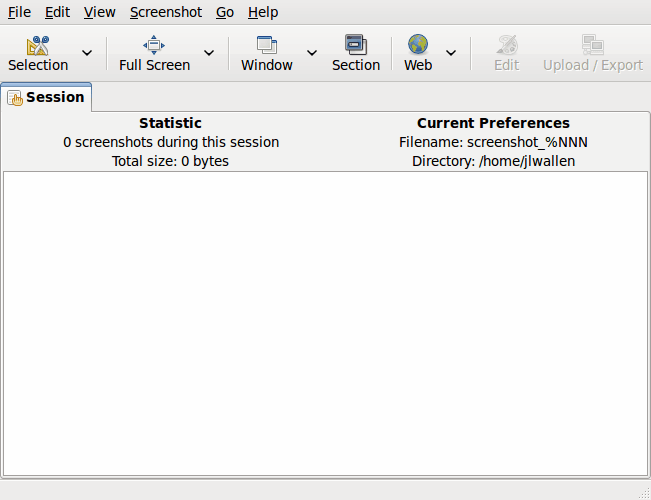Click the Window capture icon

click(267, 45)
